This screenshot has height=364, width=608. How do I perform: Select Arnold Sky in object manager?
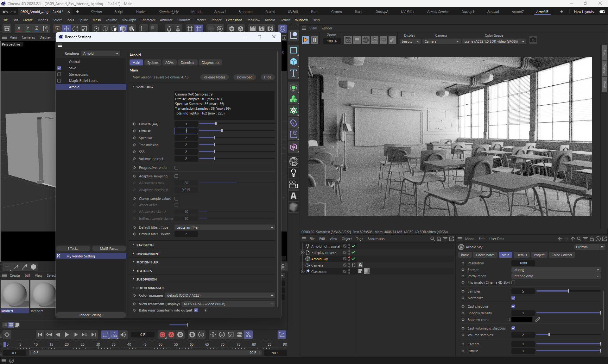pyautogui.click(x=319, y=259)
